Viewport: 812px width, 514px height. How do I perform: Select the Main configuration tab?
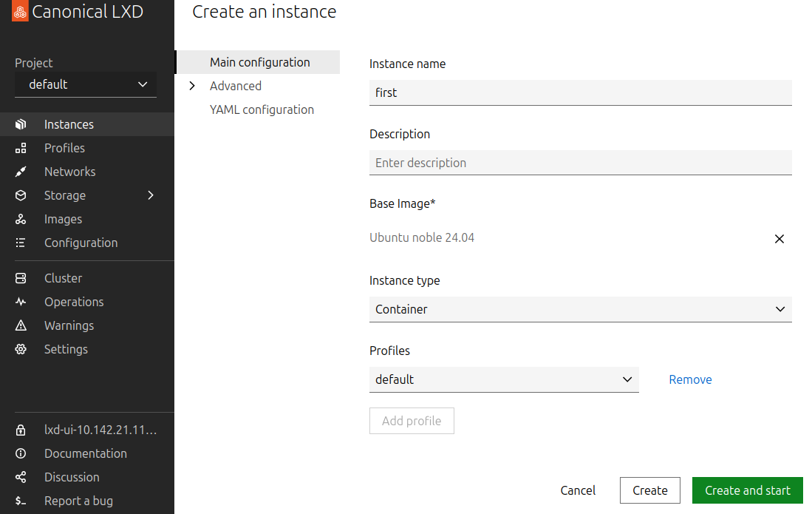259,62
